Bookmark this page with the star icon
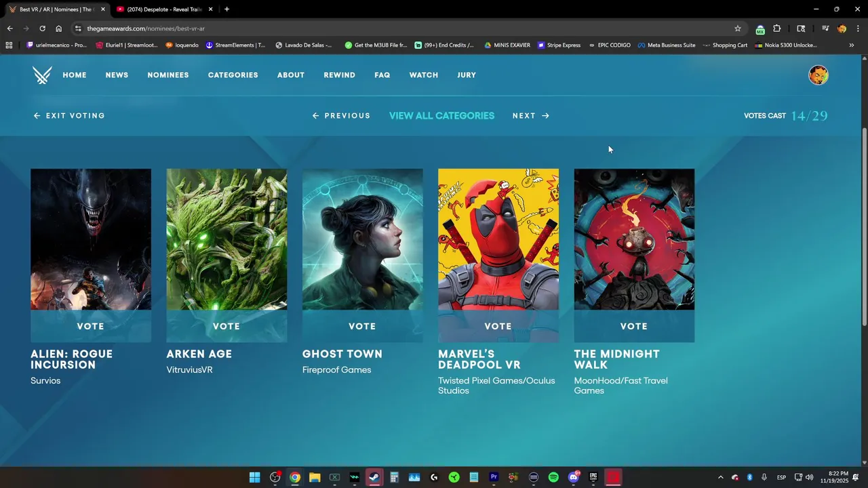Viewport: 868px width, 488px height. (738, 28)
